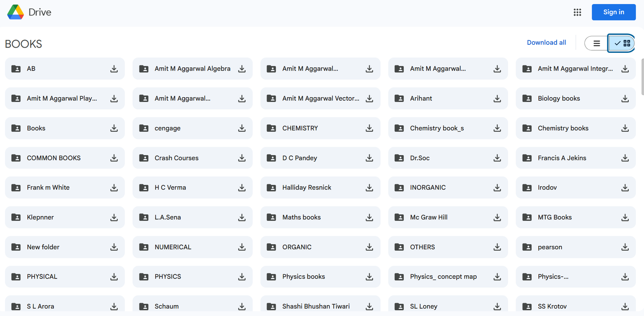Open the ORGANIC folder
The image size is (644, 316).
click(x=297, y=247)
